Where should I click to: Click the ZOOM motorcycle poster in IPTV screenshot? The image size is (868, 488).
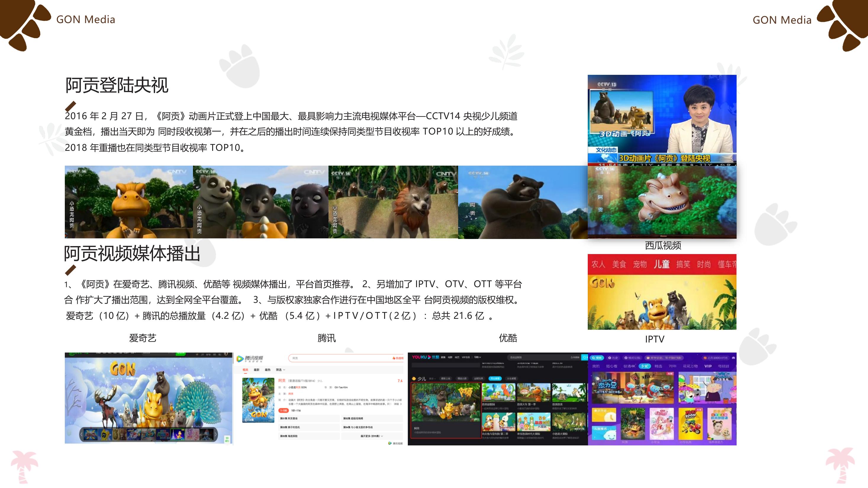(x=691, y=424)
